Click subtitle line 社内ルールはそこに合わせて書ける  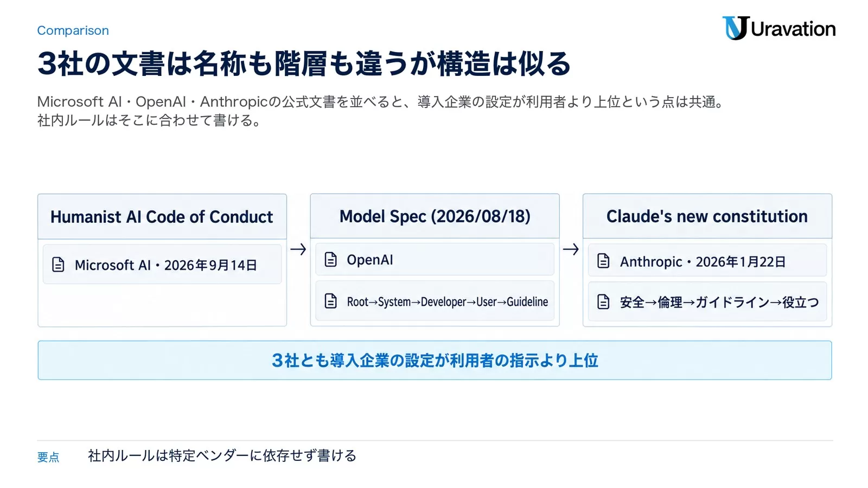(150, 120)
